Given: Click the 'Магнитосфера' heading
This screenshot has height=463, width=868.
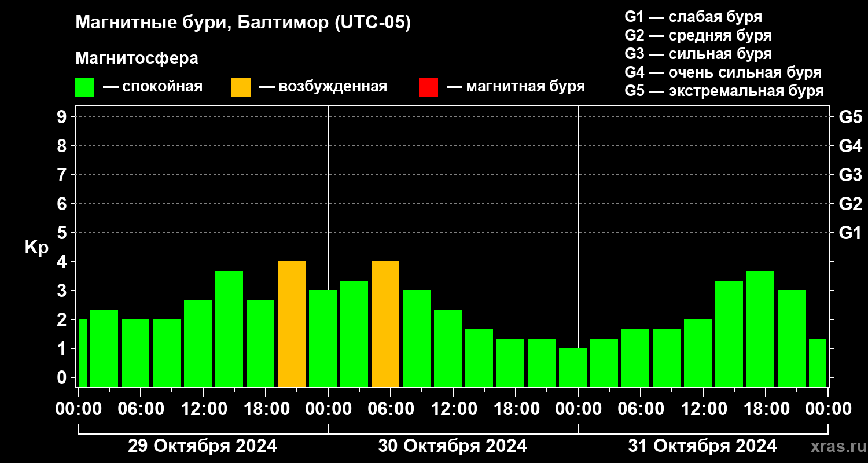Looking at the screenshot, I should coord(137,58).
